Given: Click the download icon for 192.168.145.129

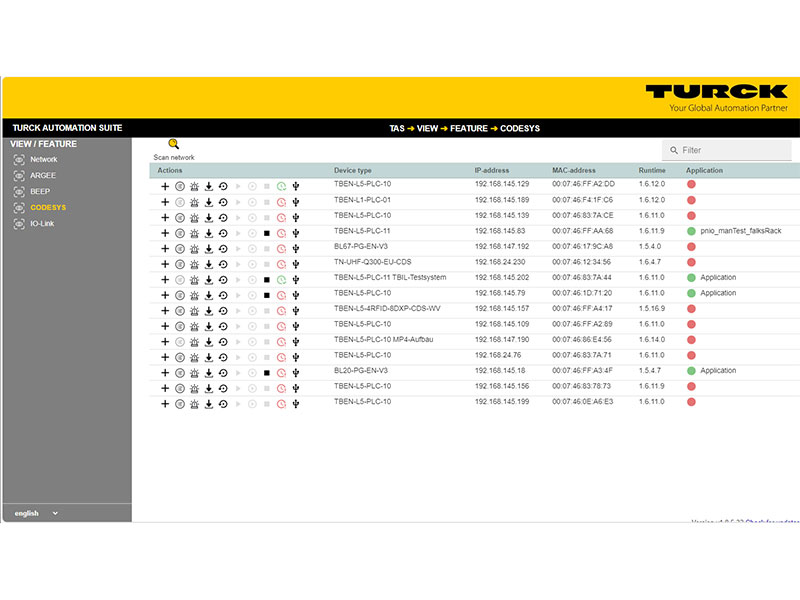Looking at the screenshot, I should 209,187.
